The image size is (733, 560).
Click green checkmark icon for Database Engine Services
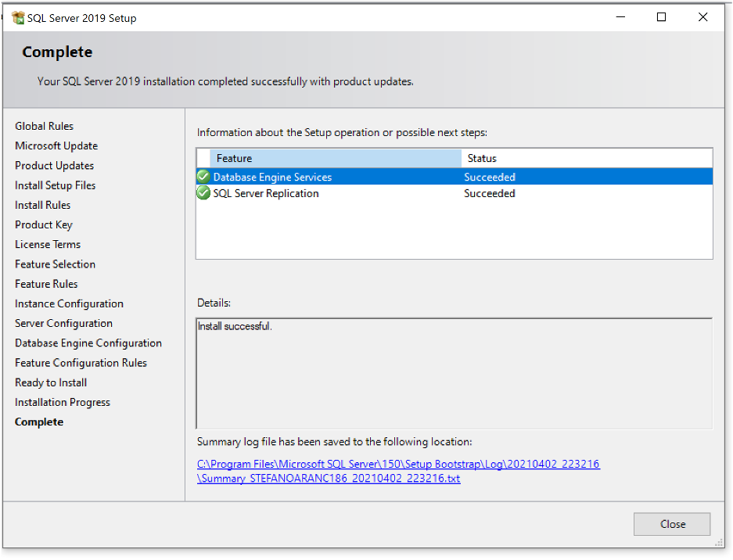click(x=203, y=177)
